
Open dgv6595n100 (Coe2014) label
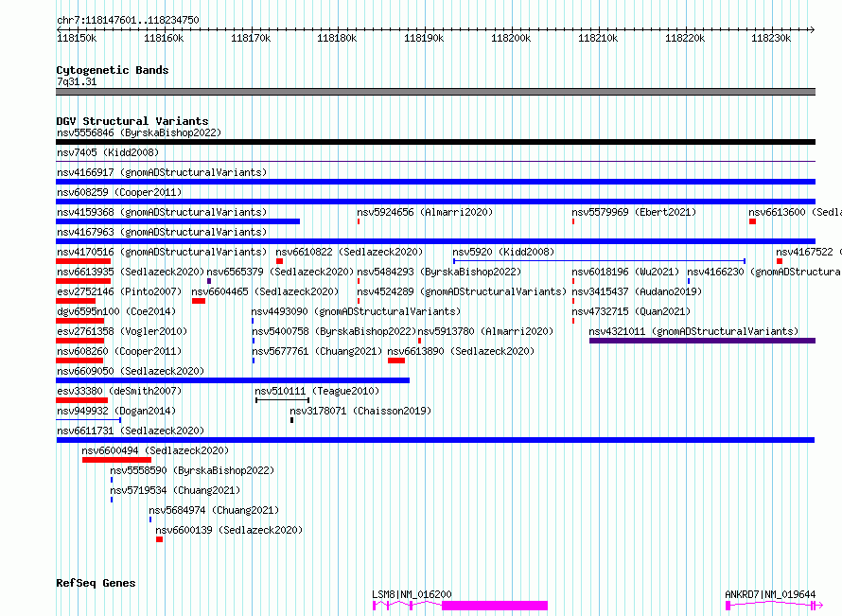click(x=116, y=311)
